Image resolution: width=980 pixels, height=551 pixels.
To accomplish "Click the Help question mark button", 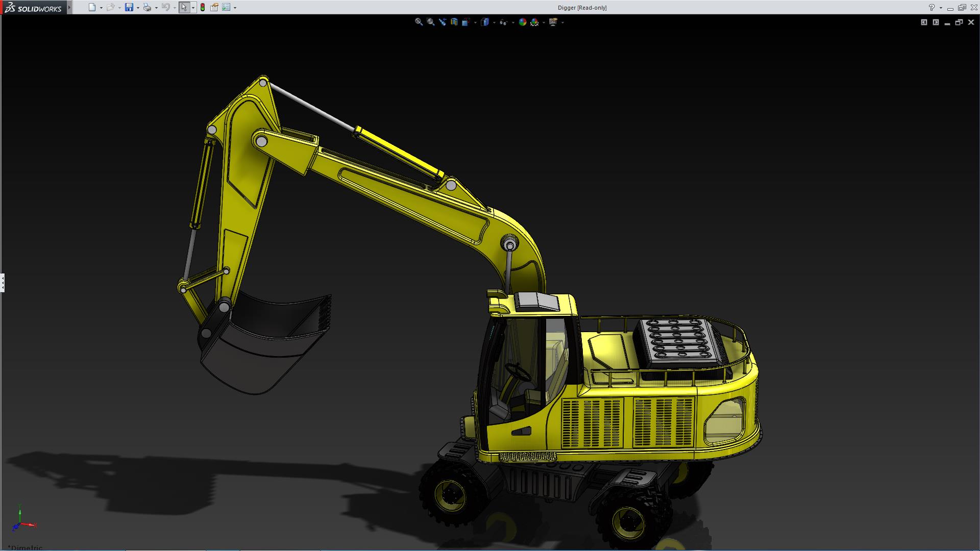I will [932, 7].
